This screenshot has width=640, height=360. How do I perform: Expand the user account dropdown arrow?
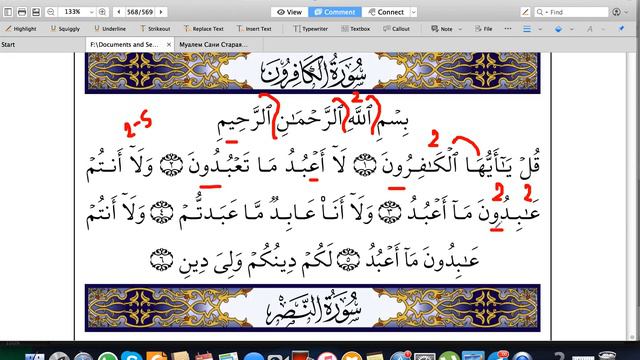[627, 13]
